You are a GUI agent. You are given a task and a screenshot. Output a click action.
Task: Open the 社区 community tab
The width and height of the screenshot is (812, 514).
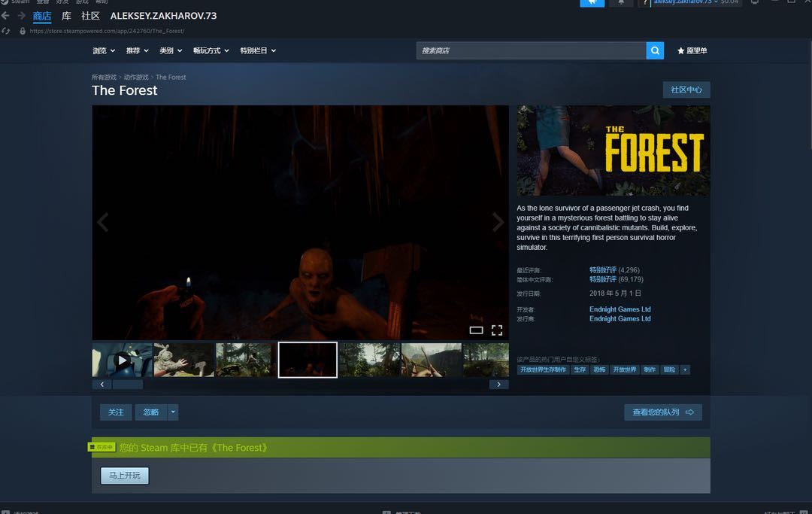click(90, 16)
